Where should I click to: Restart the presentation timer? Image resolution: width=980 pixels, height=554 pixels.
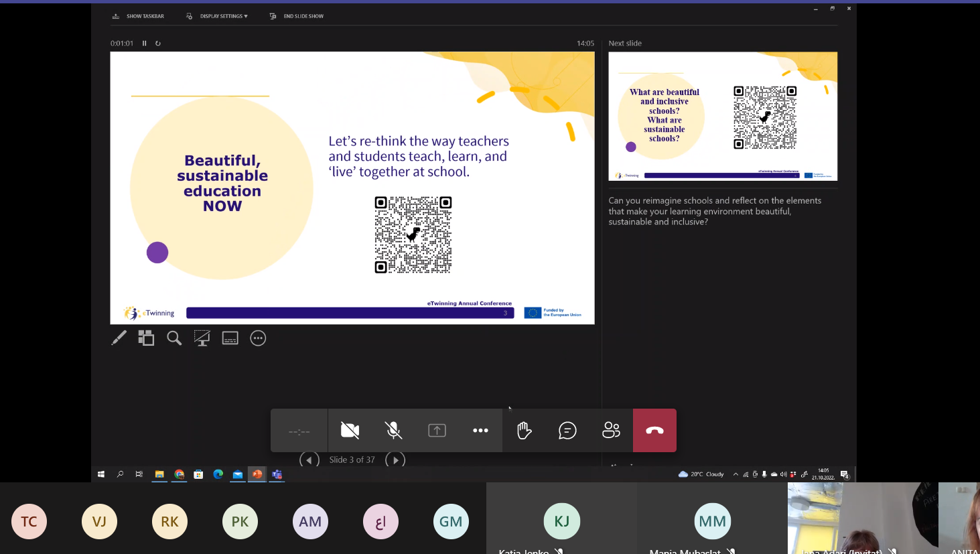tap(158, 43)
